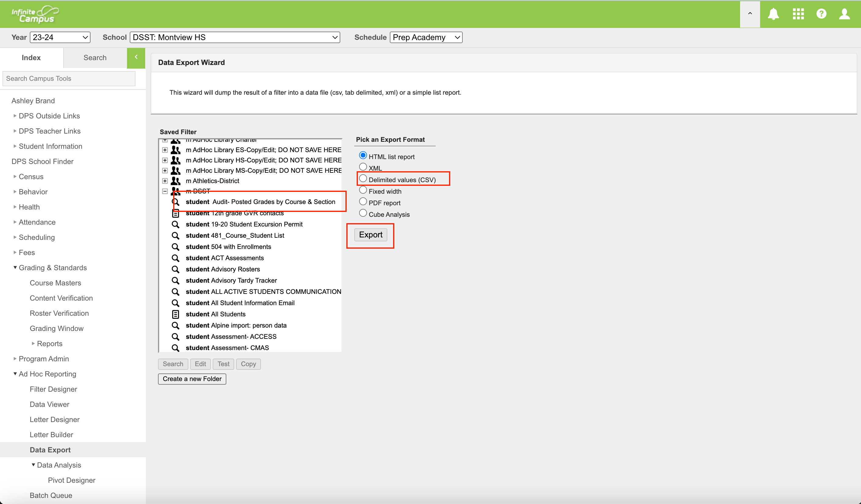The width and height of the screenshot is (861, 504).
Task: Click the magnifier icon beside student ACT Assessments
Action: 176,258
